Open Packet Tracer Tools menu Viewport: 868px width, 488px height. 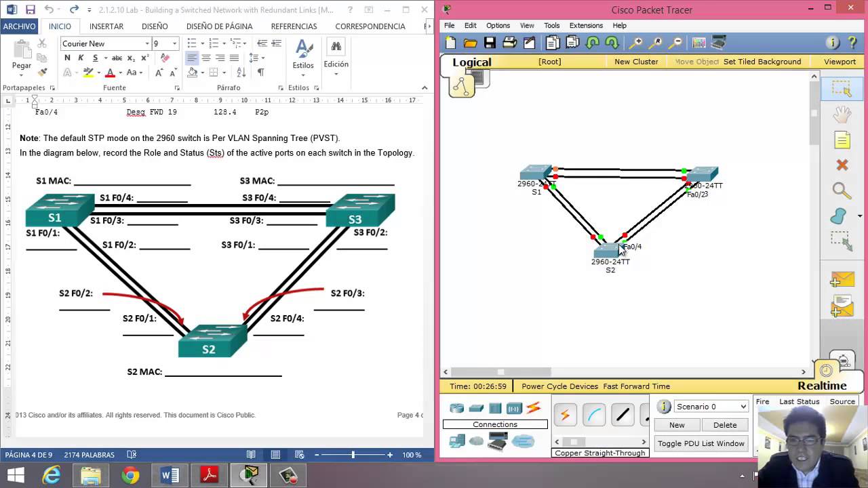click(x=552, y=26)
